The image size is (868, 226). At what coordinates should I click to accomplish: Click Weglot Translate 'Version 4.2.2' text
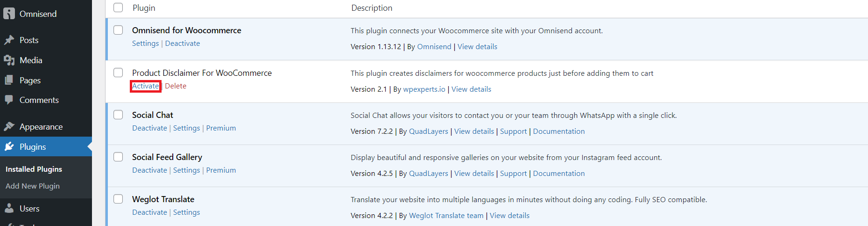pyautogui.click(x=372, y=216)
